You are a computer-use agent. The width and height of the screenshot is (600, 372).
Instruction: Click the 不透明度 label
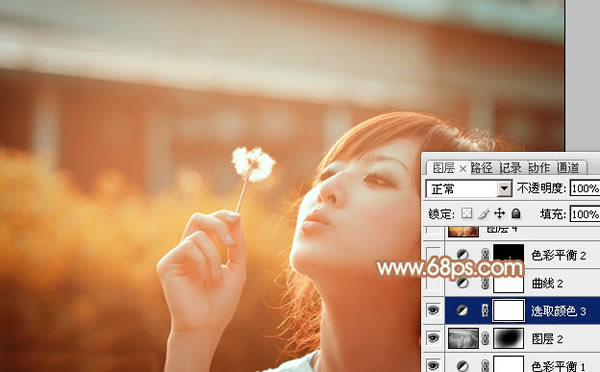coord(541,188)
